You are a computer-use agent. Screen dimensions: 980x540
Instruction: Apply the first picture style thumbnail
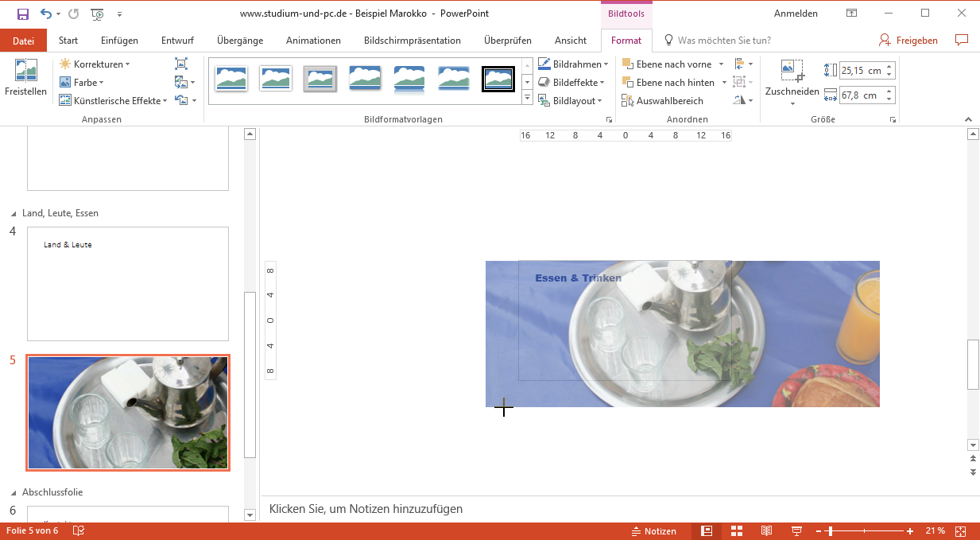[x=231, y=79]
